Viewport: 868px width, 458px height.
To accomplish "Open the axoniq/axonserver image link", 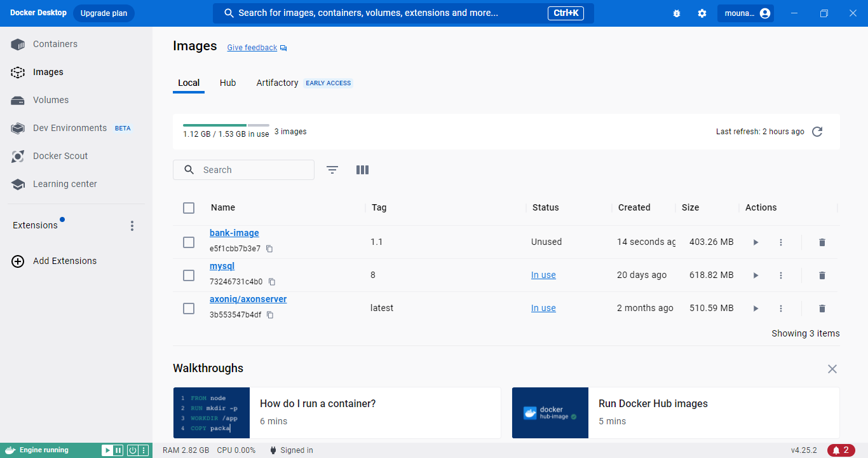I will click(248, 299).
